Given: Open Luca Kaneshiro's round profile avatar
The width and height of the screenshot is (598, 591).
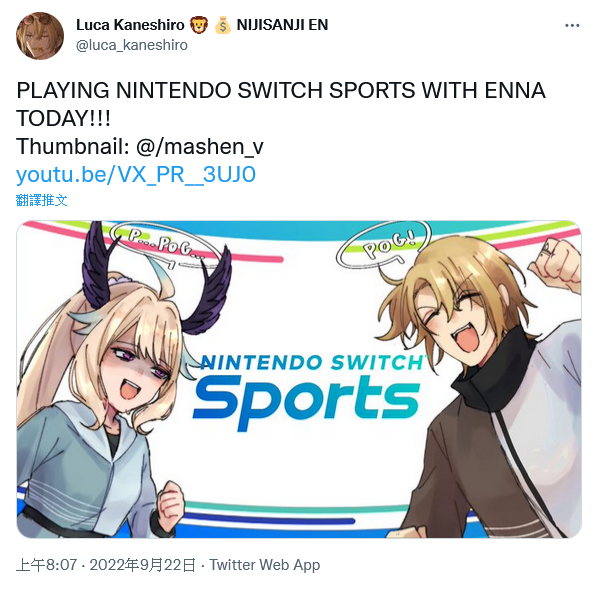Looking at the screenshot, I should pyautogui.click(x=40, y=35).
